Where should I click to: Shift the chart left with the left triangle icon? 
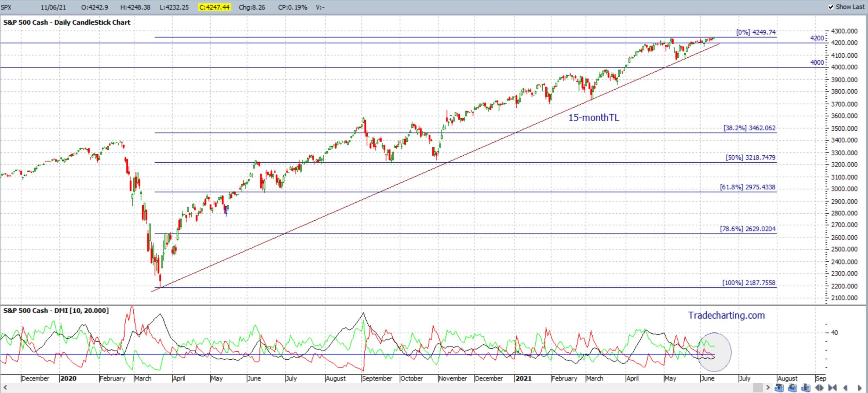[x=845, y=388]
